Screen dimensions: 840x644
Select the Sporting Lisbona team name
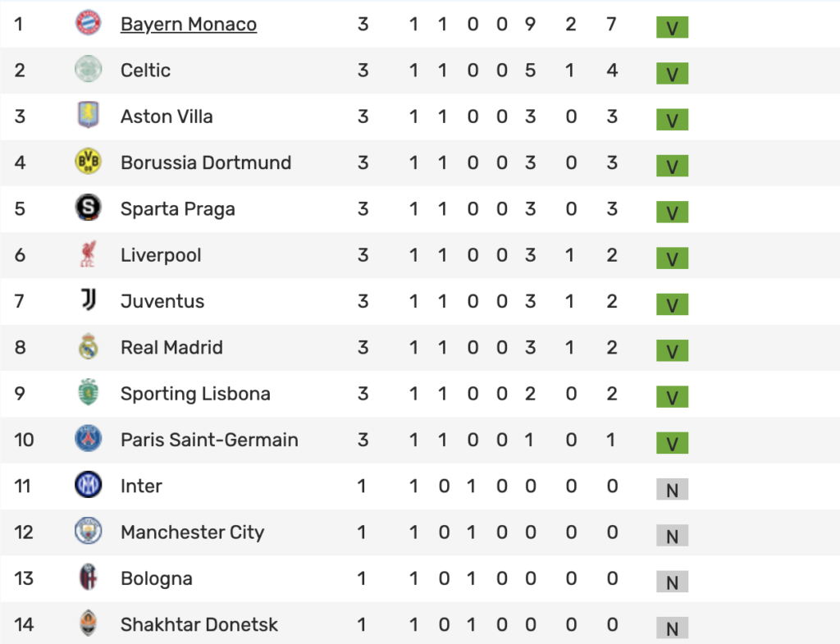tap(195, 394)
